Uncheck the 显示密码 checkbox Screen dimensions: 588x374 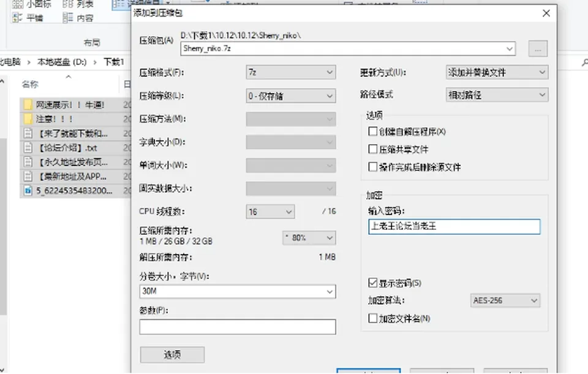(373, 283)
